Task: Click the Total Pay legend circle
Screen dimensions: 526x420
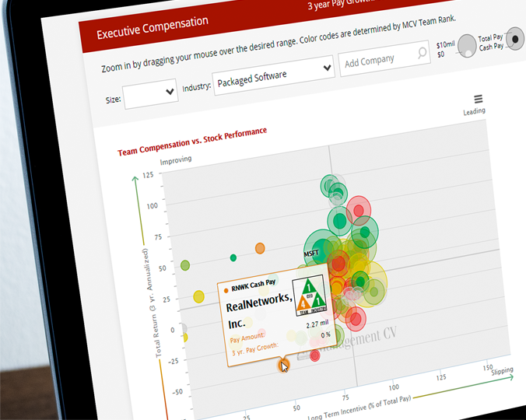Action: (467, 45)
